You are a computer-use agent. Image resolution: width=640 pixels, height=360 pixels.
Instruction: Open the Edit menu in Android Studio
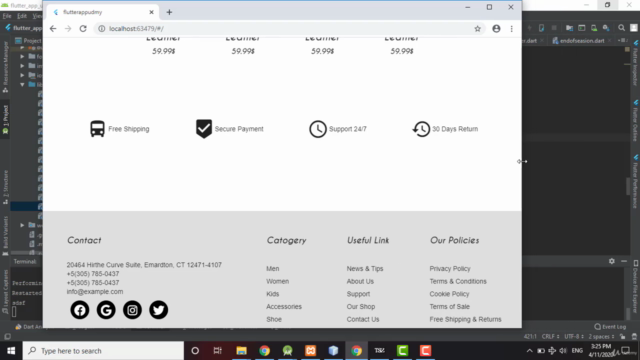[22, 16]
